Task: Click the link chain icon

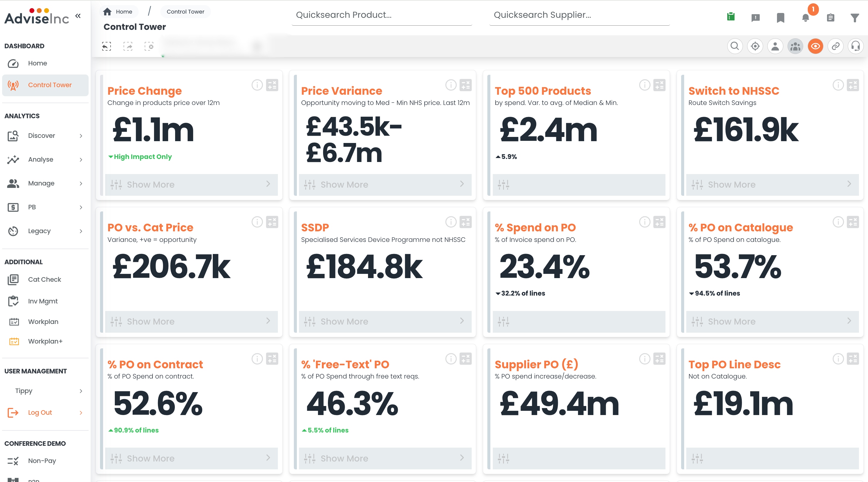Action: tap(835, 46)
